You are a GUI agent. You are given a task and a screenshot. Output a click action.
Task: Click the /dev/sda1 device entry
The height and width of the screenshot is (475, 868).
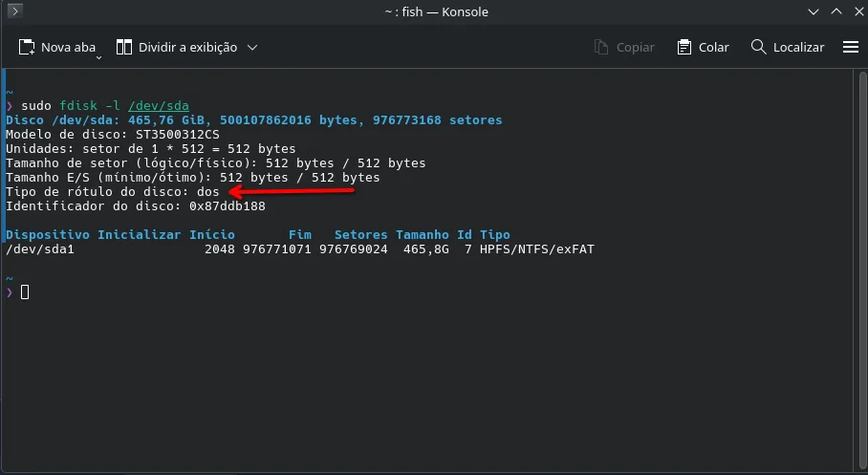pyautogui.click(x=40, y=249)
